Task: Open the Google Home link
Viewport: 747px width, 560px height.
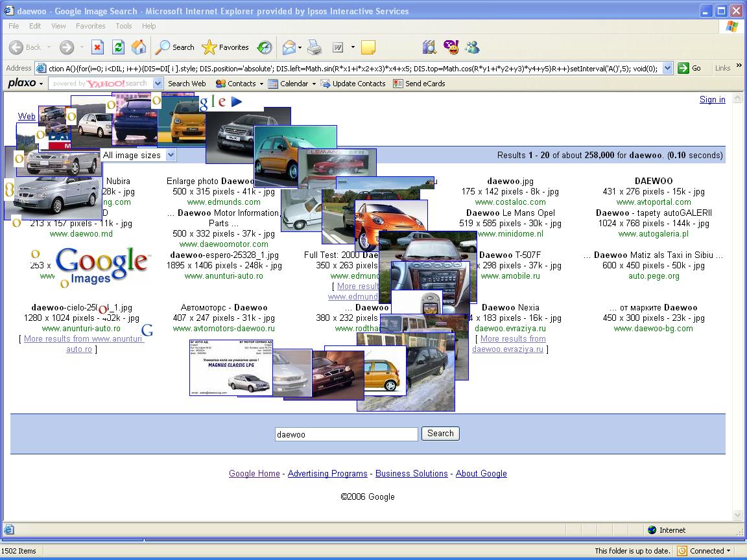Action: pos(254,473)
